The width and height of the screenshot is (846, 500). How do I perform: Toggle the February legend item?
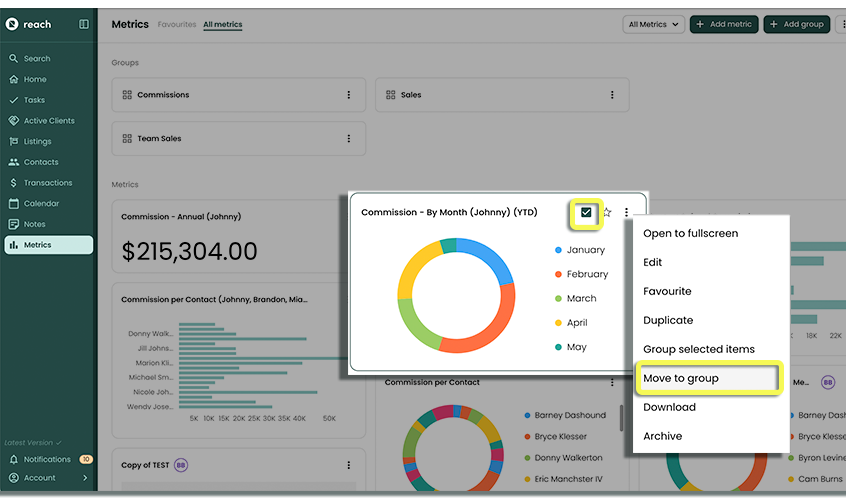(x=586, y=274)
